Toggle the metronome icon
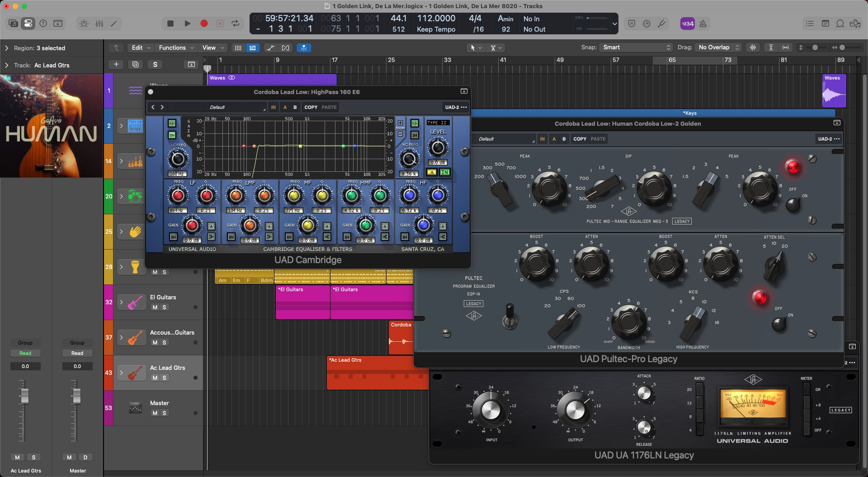This screenshot has width=868, height=477. (703, 24)
